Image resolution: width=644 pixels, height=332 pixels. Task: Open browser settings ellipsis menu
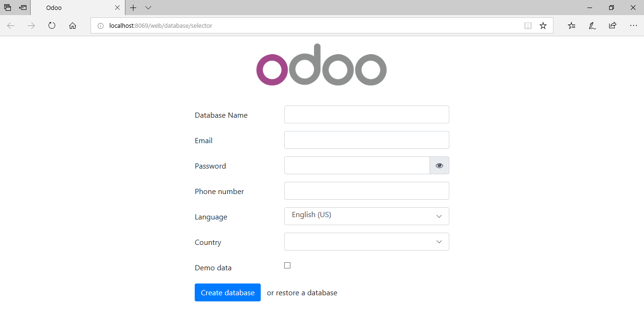point(633,26)
